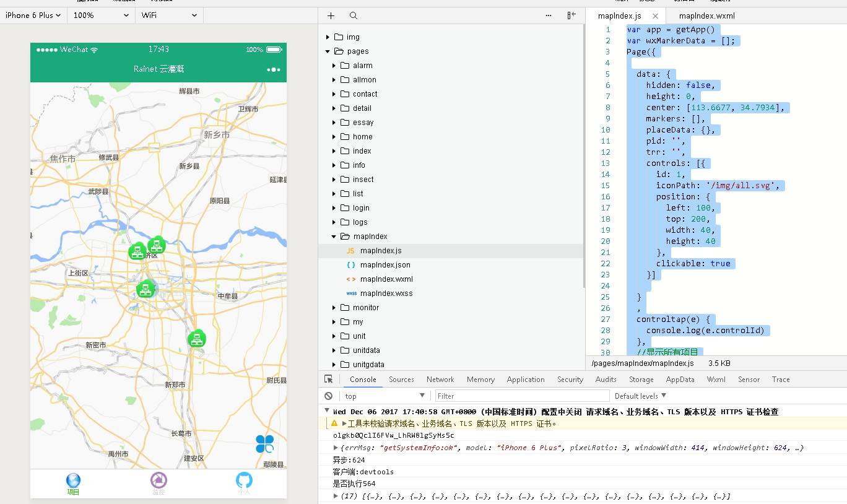The height and width of the screenshot is (504, 847).
Task: Click the plus icon to add new file
Action: click(331, 15)
